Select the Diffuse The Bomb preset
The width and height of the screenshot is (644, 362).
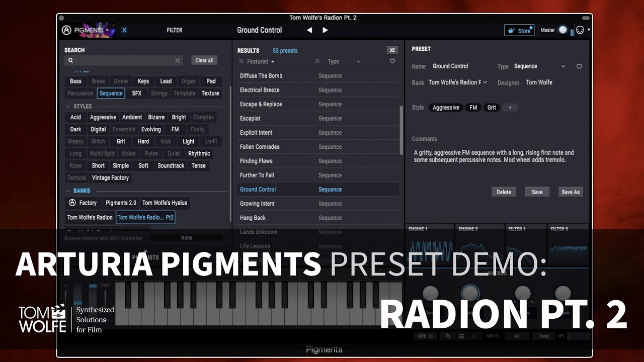(x=318, y=76)
